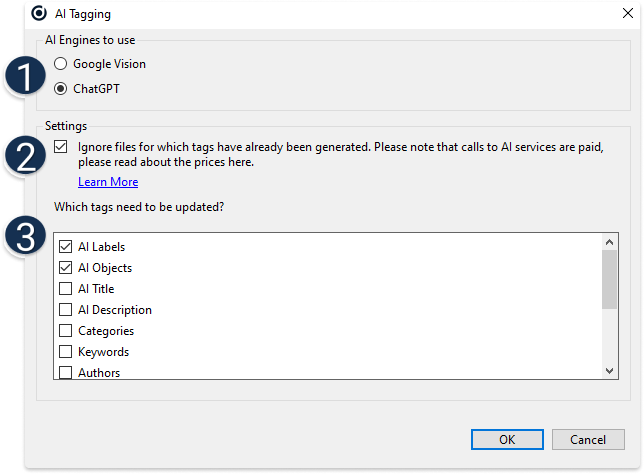Uncheck the AI Labels tag
This screenshot has width=644, height=474.
(x=66, y=247)
